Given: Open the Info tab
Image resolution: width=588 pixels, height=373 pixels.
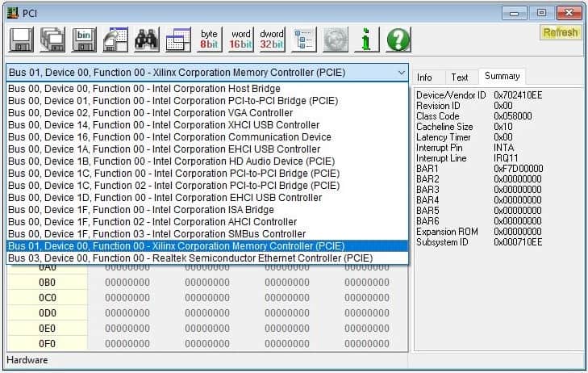Looking at the screenshot, I should [424, 78].
